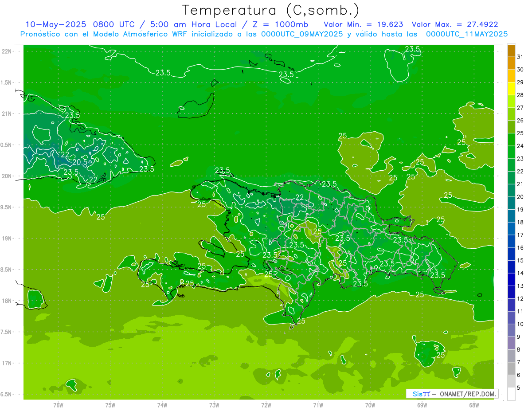Click the '6.5N' latitude axis label
The height and width of the screenshot is (411, 532).
pyautogui.click(x=6, y=395)
